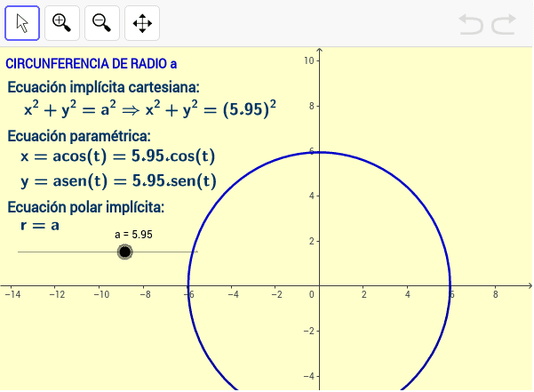Click the slider a knob
This screenshot has width=534, height=392.
[x=125, y=252]
